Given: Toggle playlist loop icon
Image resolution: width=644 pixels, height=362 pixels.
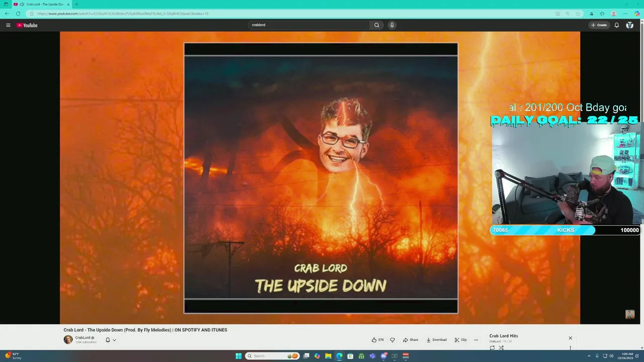Looking at the screenshot, I should (x=492, y=347).
